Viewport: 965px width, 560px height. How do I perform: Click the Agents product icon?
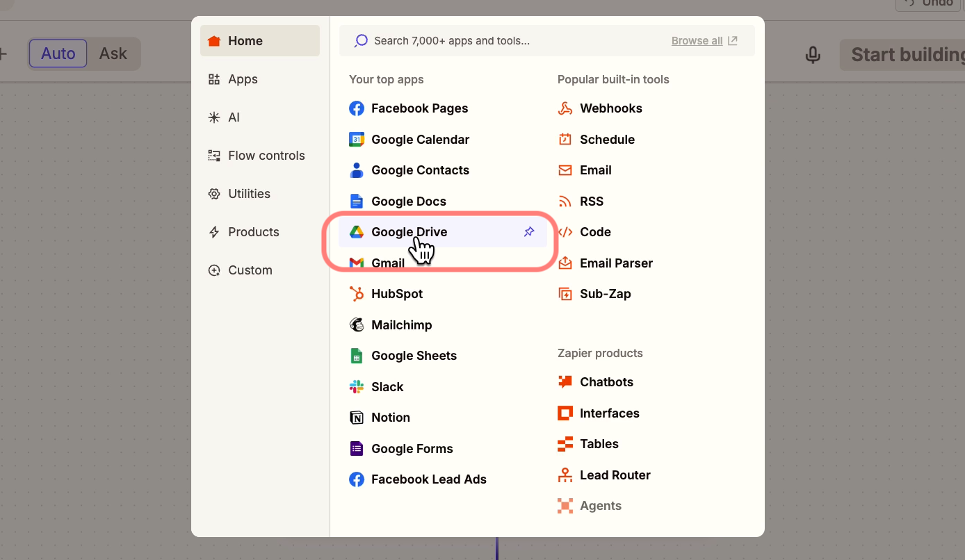(565, 506)
